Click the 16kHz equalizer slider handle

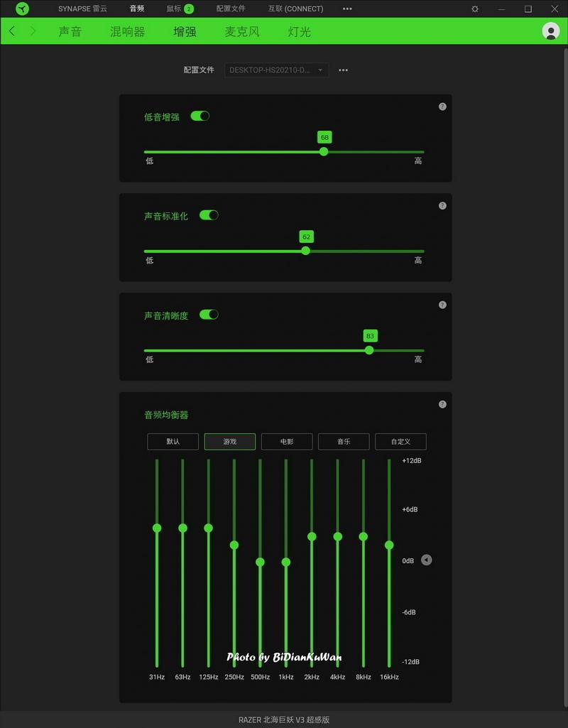(x=389, y=545)
